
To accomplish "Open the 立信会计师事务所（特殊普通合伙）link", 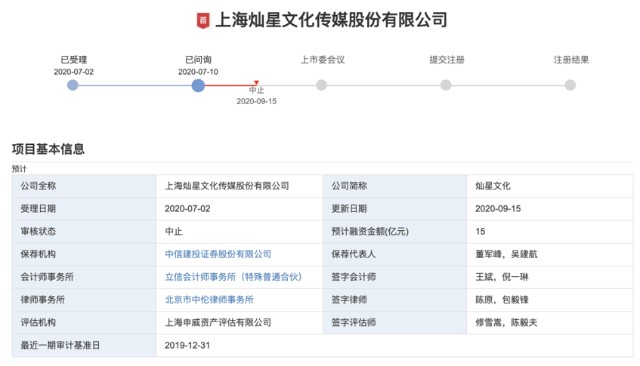I will tap(233, 277).
